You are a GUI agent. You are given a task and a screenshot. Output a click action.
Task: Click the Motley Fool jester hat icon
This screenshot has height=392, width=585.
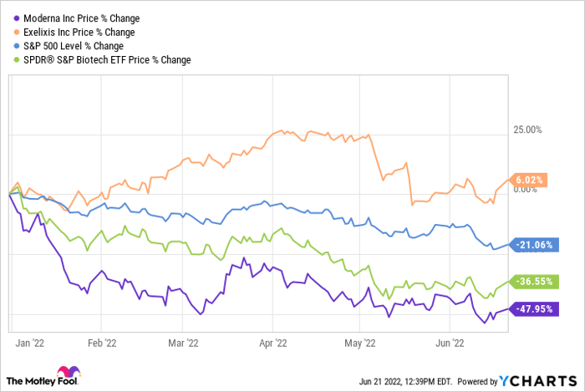pyautogui.click(x=67, y=373)
